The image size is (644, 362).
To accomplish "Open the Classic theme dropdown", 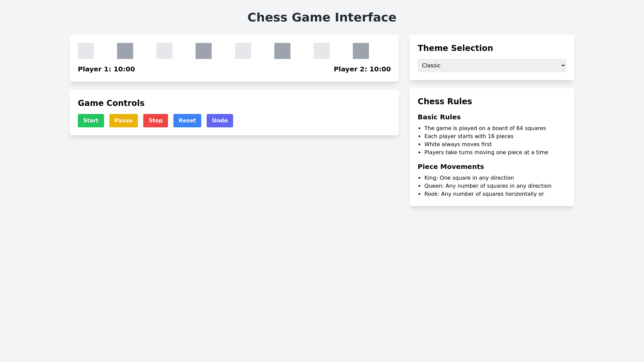I will (x=492, y=66).
